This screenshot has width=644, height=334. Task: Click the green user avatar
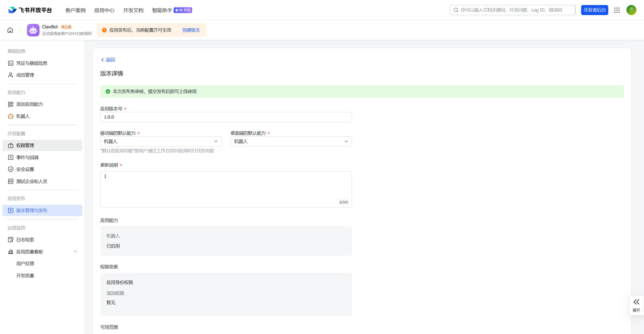(x=631, y=10)
